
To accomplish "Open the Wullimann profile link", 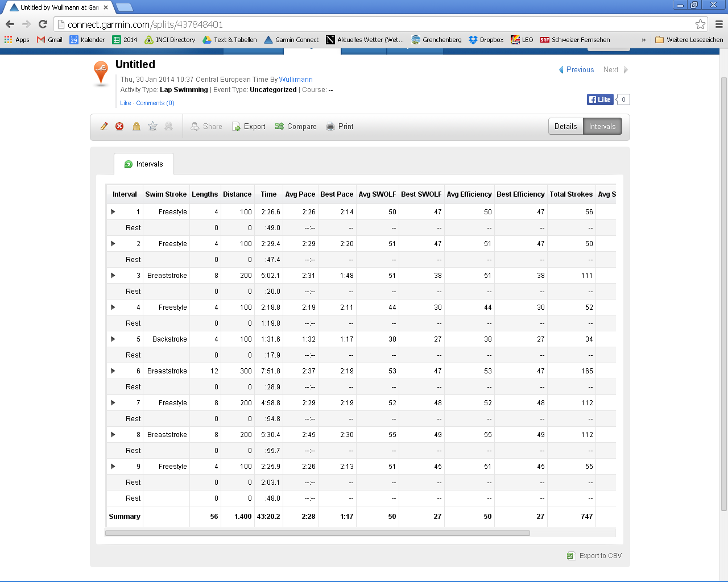I will [x=296, y=80].
